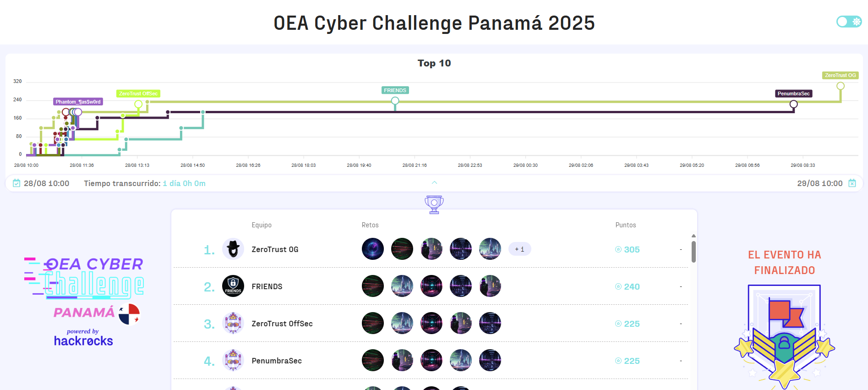Viewport: 868px width, 390px height.
Task: Click the ranking list scrollbar
Action: tap(693, 251)
